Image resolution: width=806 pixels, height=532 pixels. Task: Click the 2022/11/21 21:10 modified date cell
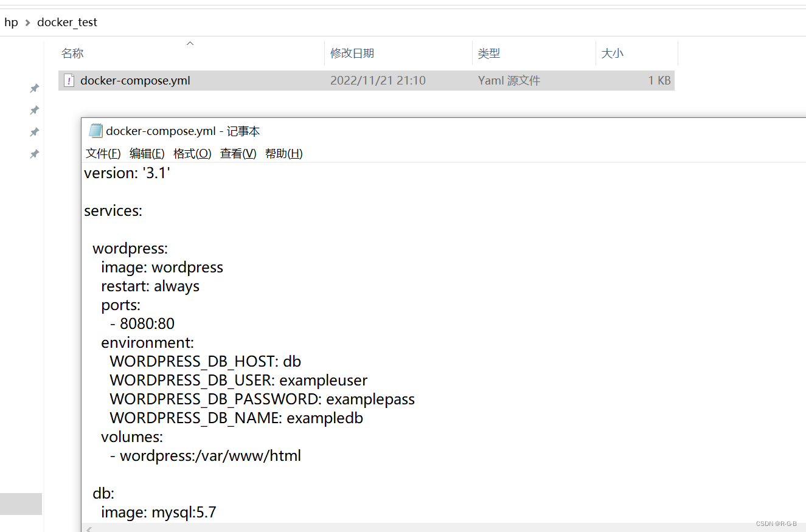click(378, 80)
